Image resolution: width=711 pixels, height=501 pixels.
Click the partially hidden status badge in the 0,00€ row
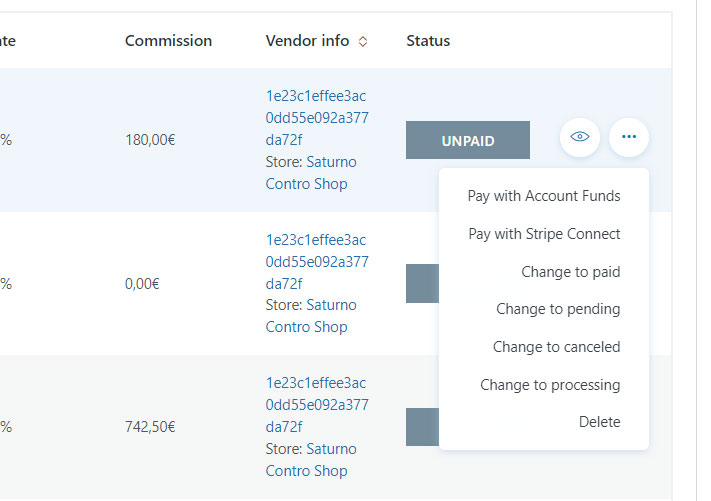pyautogui.click(x=422, y=283)
